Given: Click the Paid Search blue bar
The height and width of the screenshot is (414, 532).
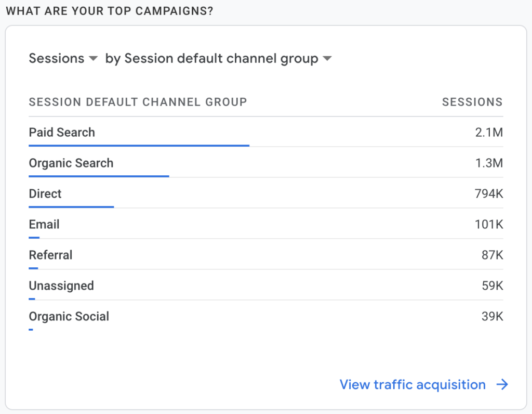Looking at the screenshot, I should pyautogui.click(x=139, y=145).
